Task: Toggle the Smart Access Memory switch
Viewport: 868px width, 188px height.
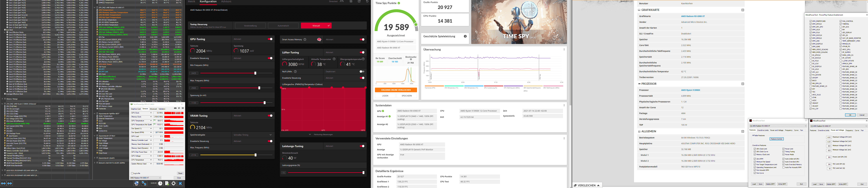Action: [362, 39]
